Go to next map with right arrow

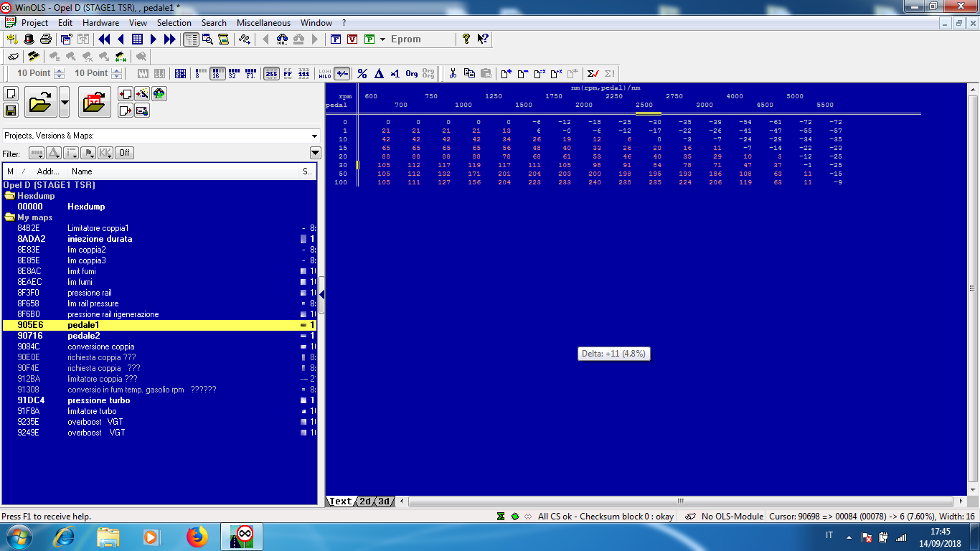point(154,39)
